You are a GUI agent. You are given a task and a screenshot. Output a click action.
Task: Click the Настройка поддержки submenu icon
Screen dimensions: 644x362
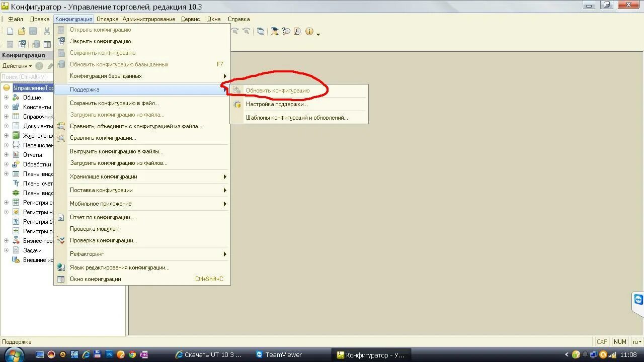point(237,105)
